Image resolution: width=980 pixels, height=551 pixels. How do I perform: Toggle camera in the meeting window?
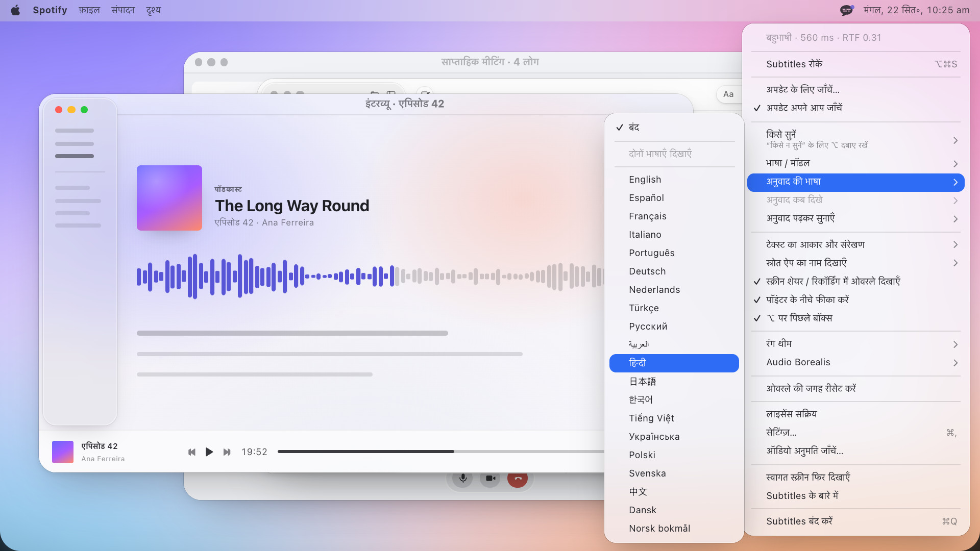(x=490, y=478)
